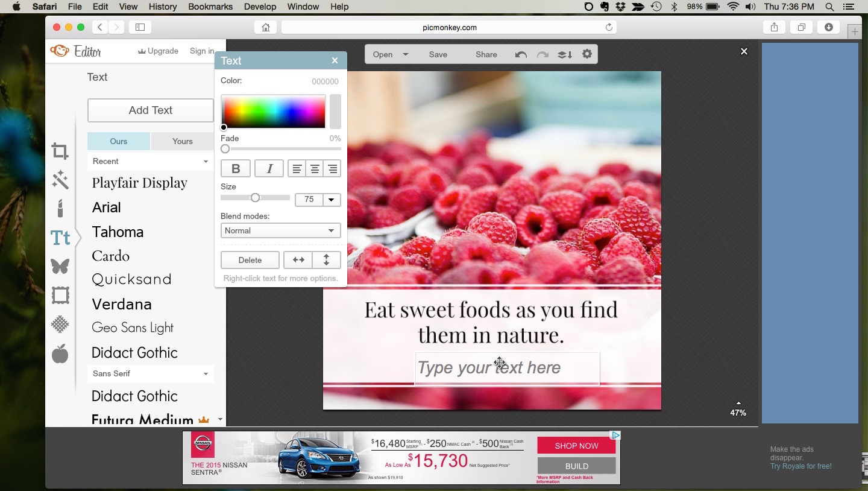
Task: Open editor settings gear
Action: (x=587, y=54)
